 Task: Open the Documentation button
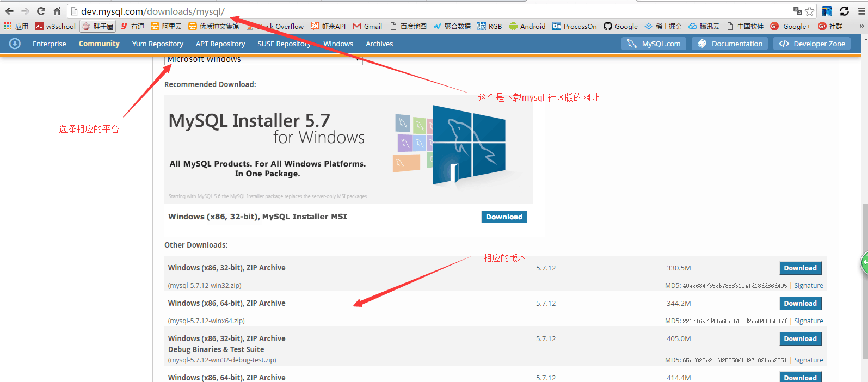pyautogui.click(x=730, y=44)
